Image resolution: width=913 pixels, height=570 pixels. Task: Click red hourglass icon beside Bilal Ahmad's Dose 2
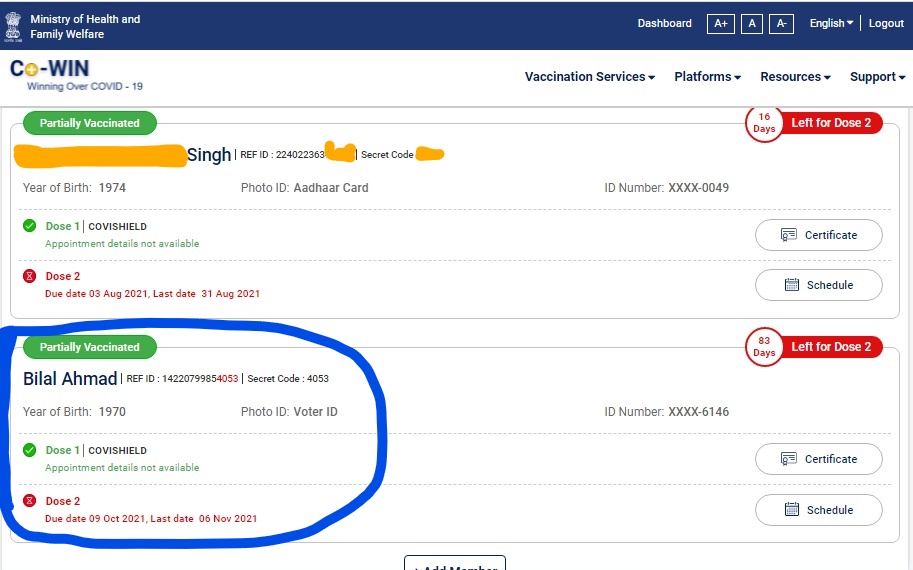click(30, 500)
